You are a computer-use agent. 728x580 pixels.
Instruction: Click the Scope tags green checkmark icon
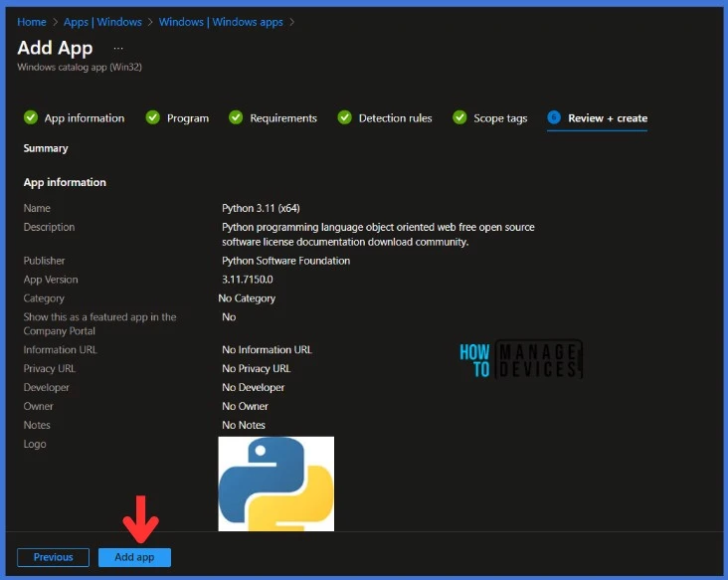coord(459,117)
